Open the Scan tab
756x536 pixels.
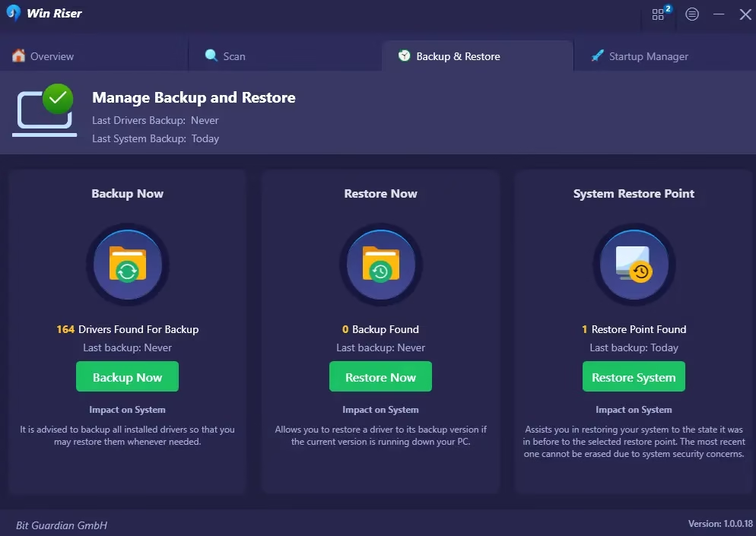click(234, 56)
